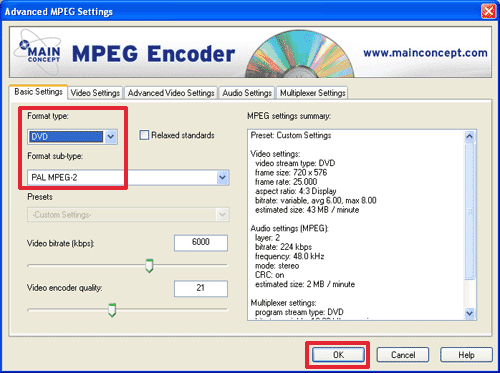Click the Video bitrate value field
Viewport: 500px width, 373px height.
[201, 243]
